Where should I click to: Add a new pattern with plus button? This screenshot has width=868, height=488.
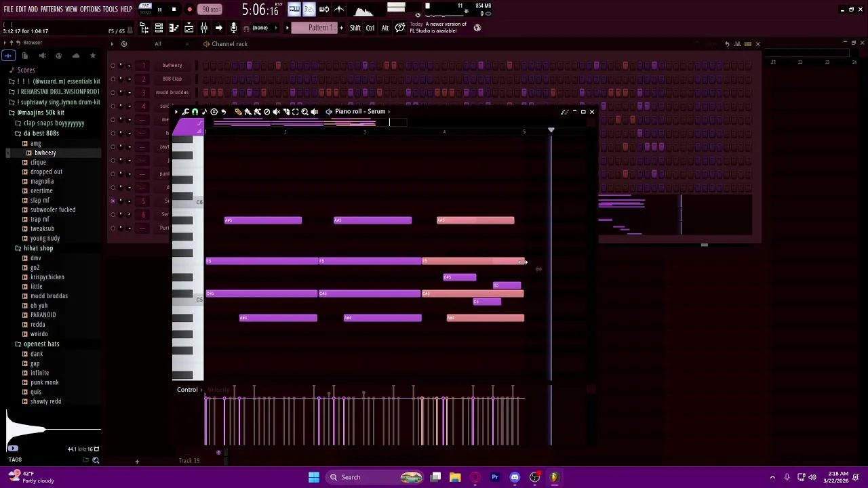click(341, 28)
